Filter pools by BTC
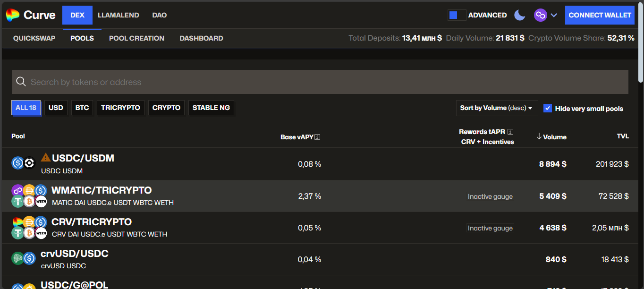Image resolution: width=644 pixels, height=289 pixels. [x=82, y=108]
